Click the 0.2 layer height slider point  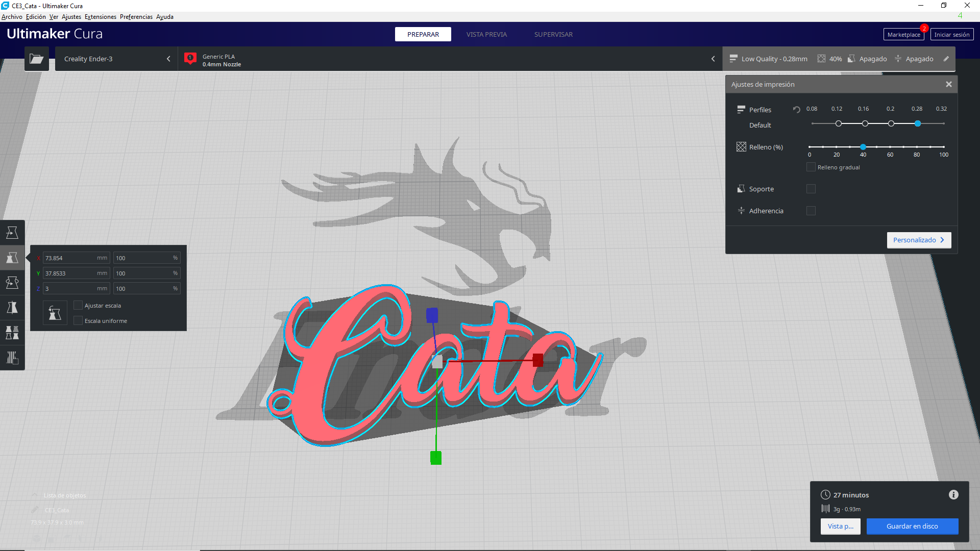coord(891,123)
